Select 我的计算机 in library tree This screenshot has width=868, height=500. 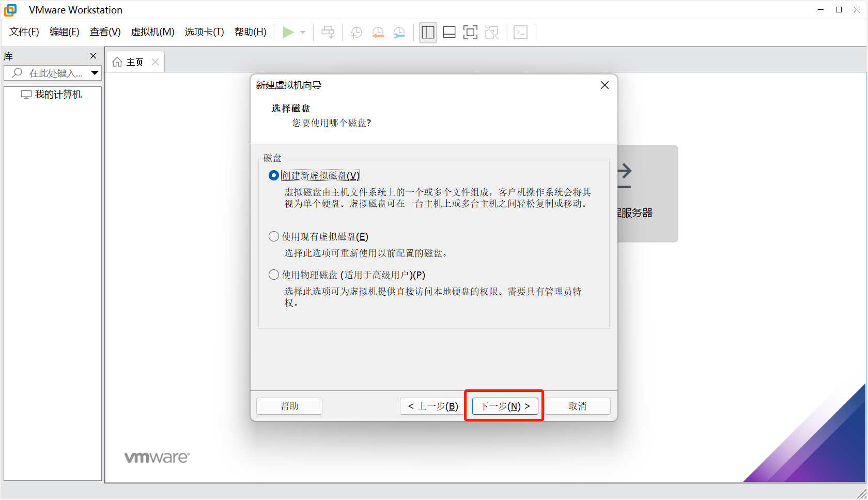coord(58,95)
